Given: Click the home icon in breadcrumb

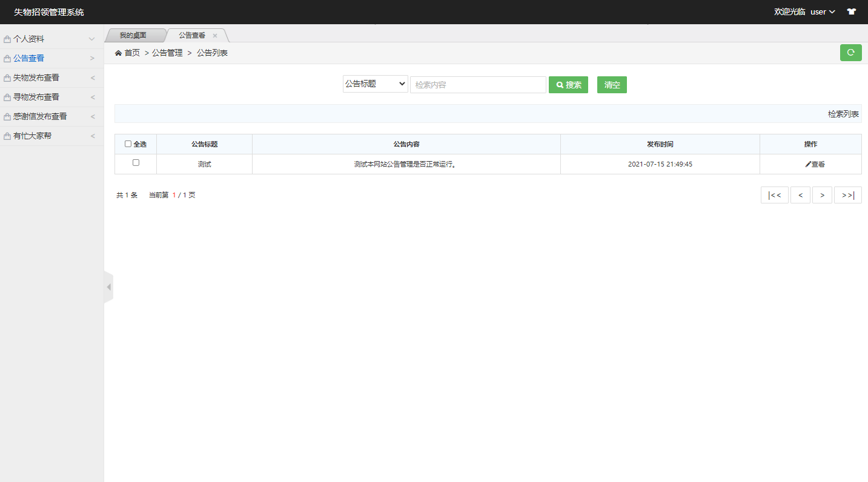Looking at the screenshot, I should pos(119,53).
